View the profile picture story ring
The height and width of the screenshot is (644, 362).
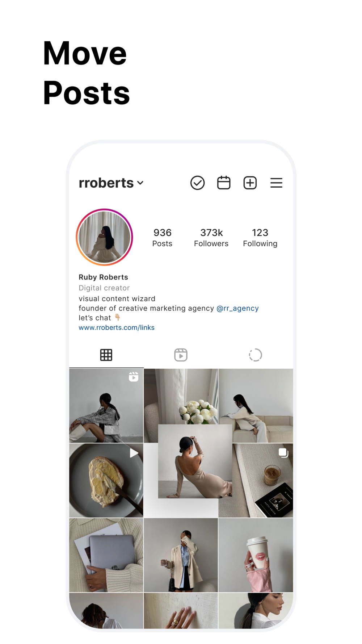coord(105,237)
